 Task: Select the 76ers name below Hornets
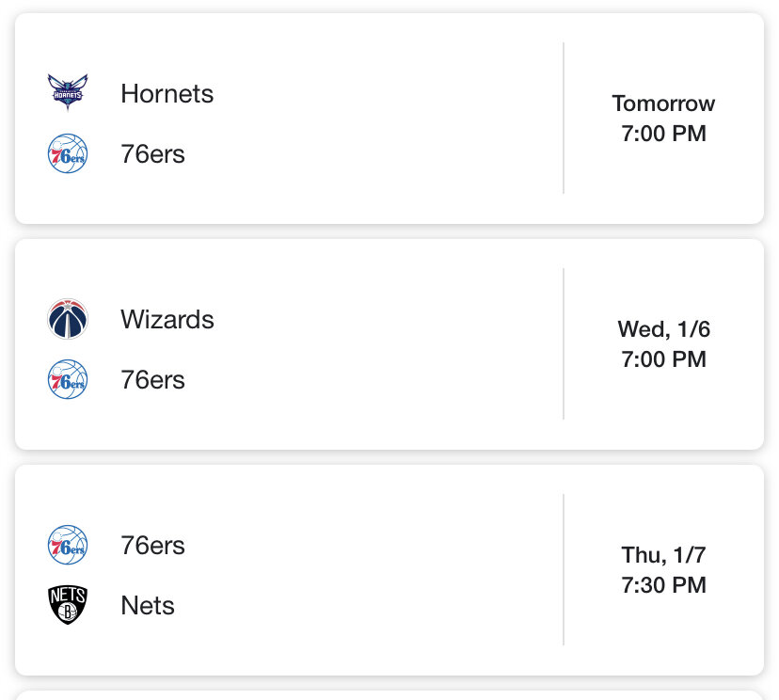point(152,154)
